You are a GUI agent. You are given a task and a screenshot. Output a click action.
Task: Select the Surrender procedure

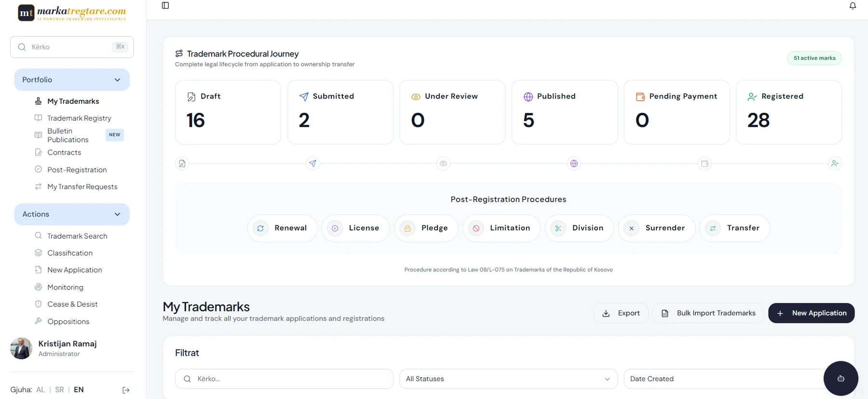click(657, 228)
